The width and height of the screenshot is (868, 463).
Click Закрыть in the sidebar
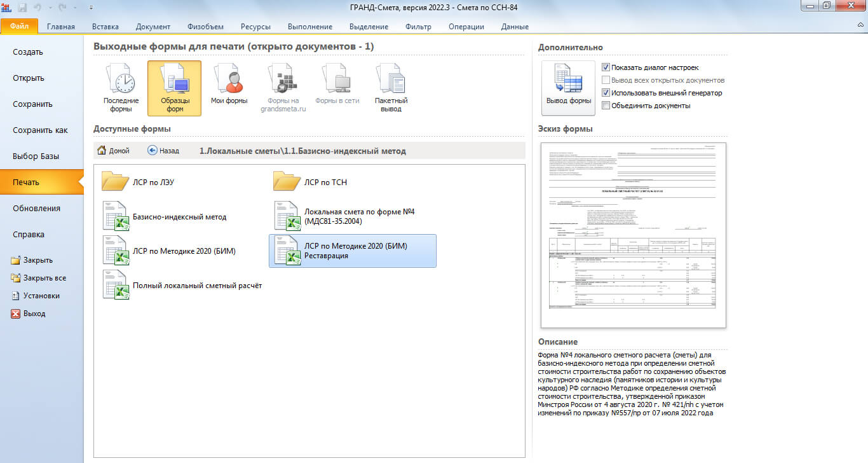pyautogui.click(x=32, y=260)
